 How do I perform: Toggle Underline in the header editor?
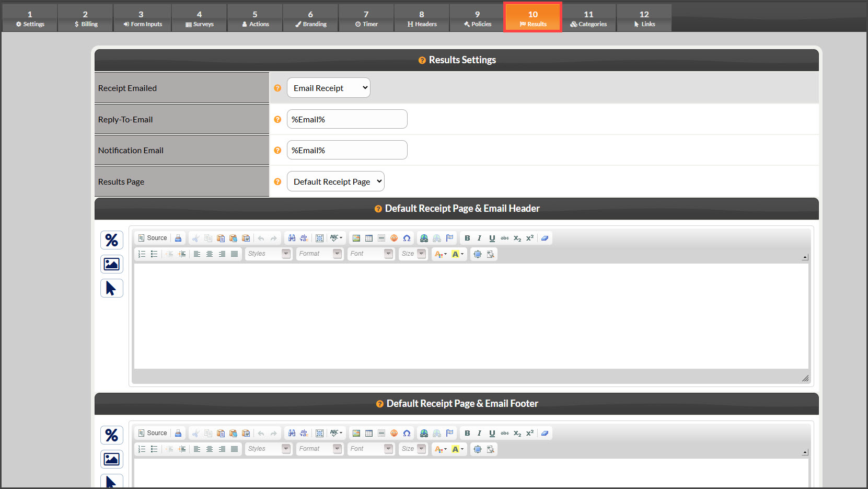pos(492,238)
